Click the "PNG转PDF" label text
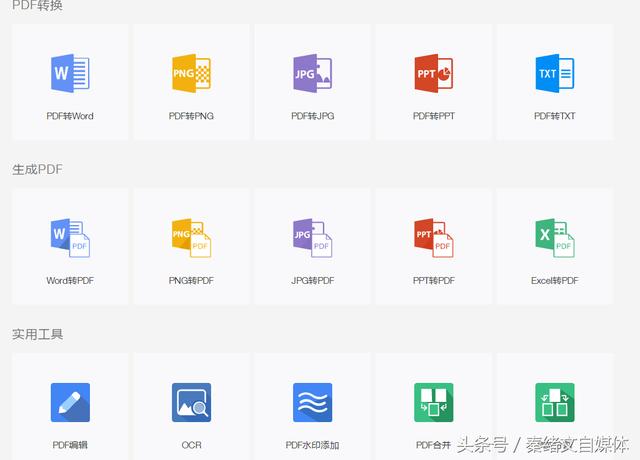This screenshot has height=460, width=640. (x=191, y=280)
